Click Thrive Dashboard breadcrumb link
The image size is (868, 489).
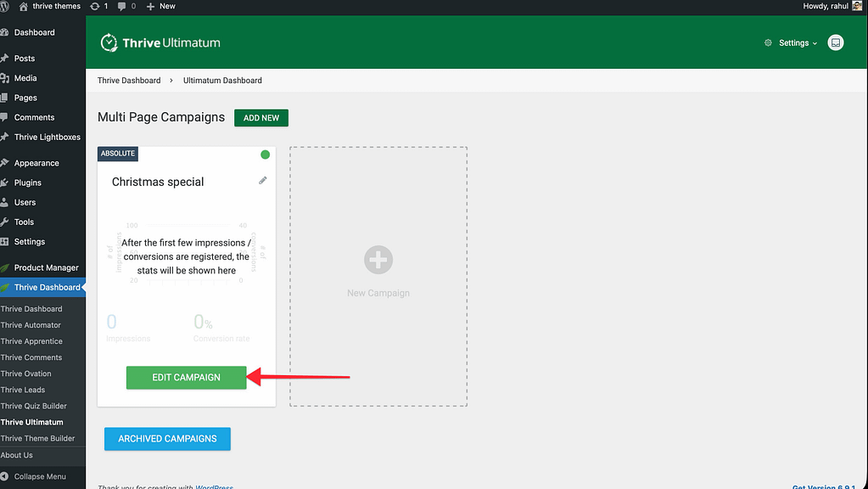click(129, 81)
